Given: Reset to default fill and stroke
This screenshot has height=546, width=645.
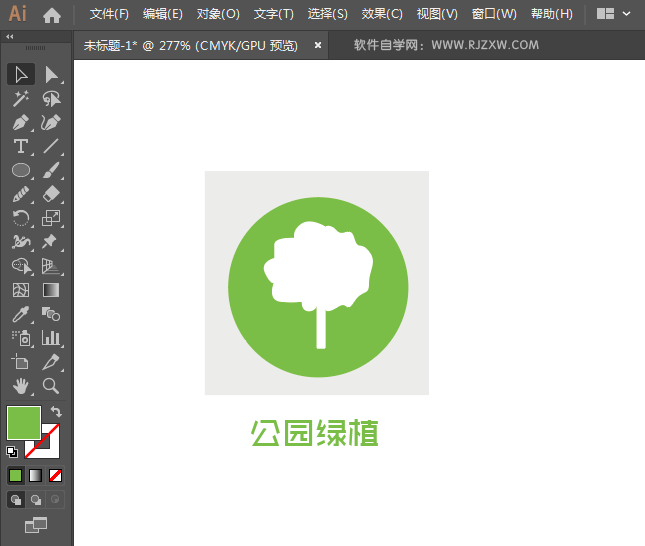Looking at the screenshot, I should 12,452.
